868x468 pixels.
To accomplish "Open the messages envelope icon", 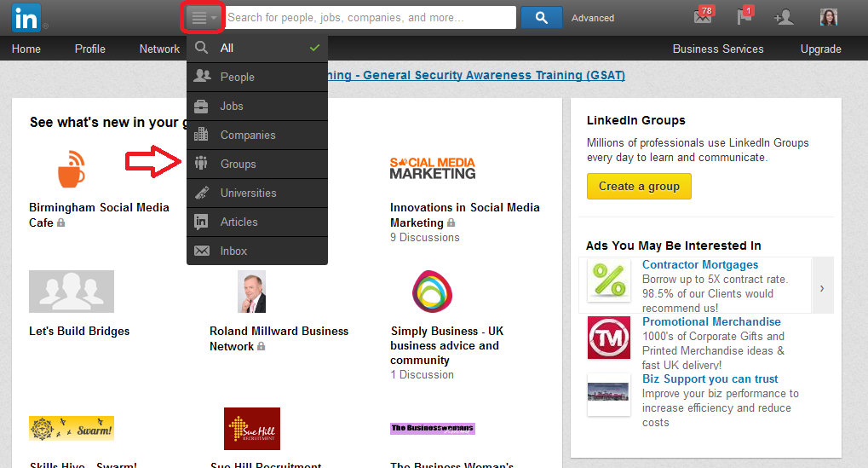I will coord(703,17).
